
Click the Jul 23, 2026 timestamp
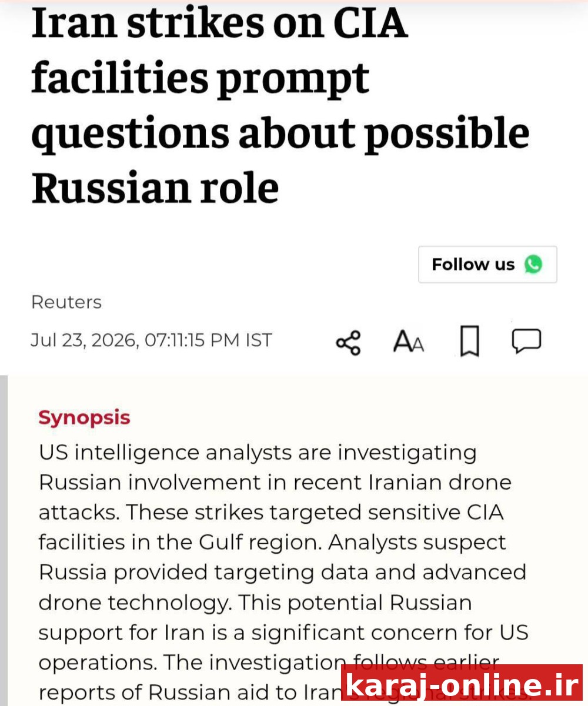(151, 340)
